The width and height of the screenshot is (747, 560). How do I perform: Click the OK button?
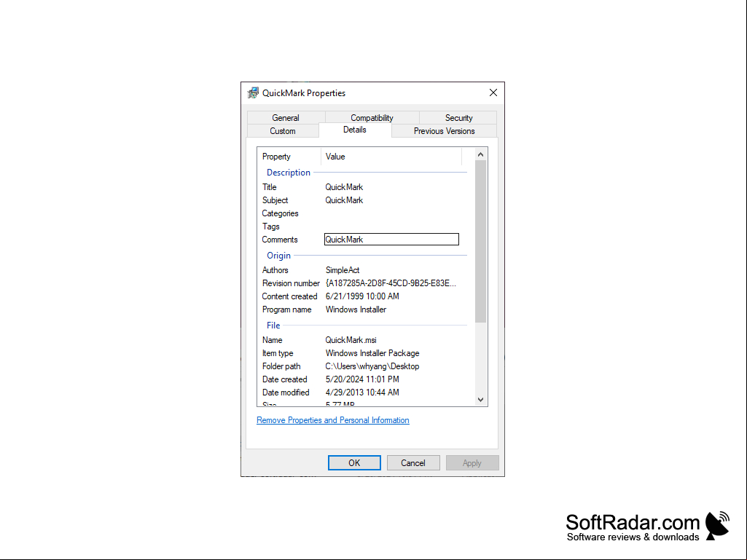(354, 463)
